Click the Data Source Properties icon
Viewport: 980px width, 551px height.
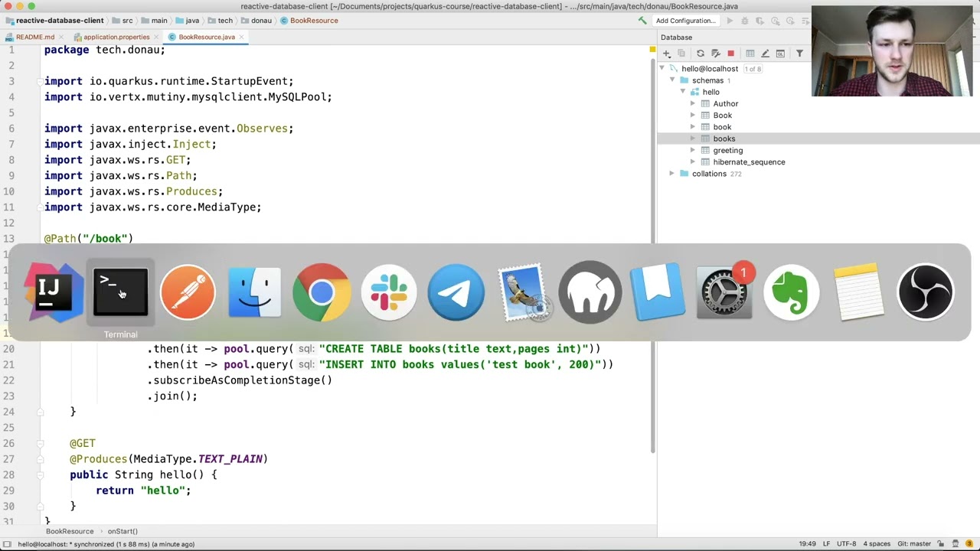(716, 54)
